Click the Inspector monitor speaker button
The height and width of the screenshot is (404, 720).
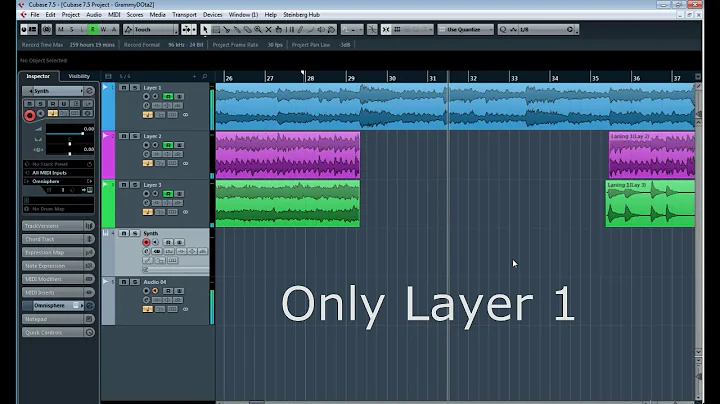(x=41, y=113)
